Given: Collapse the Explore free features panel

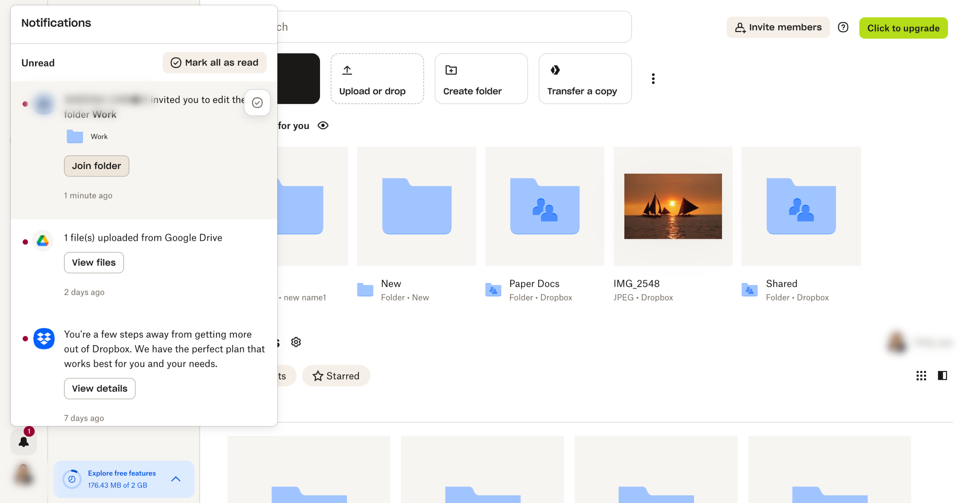Looking at the screenshot, I should click(x=176, y=479).
